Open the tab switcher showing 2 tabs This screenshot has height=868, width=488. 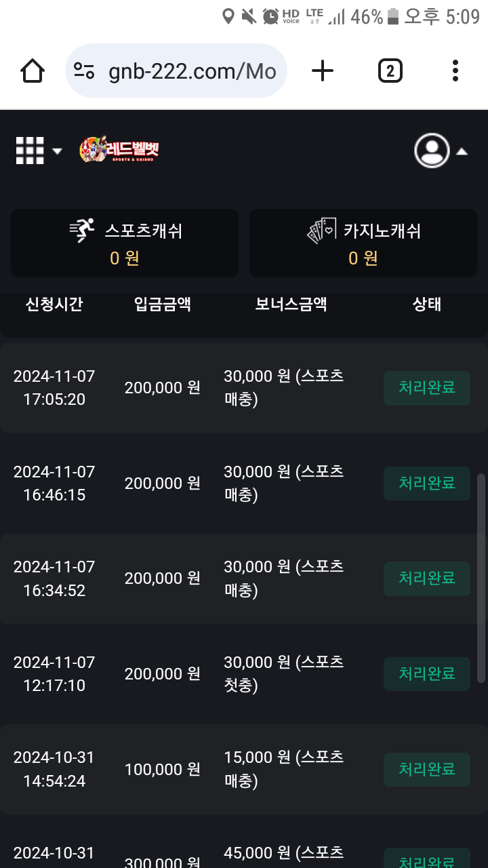point(390,71)
